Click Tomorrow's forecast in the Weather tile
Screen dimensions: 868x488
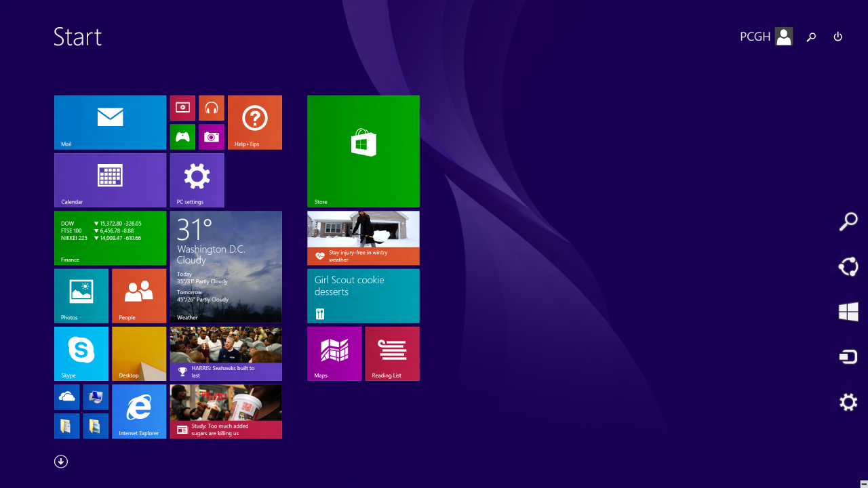point(203,296)
